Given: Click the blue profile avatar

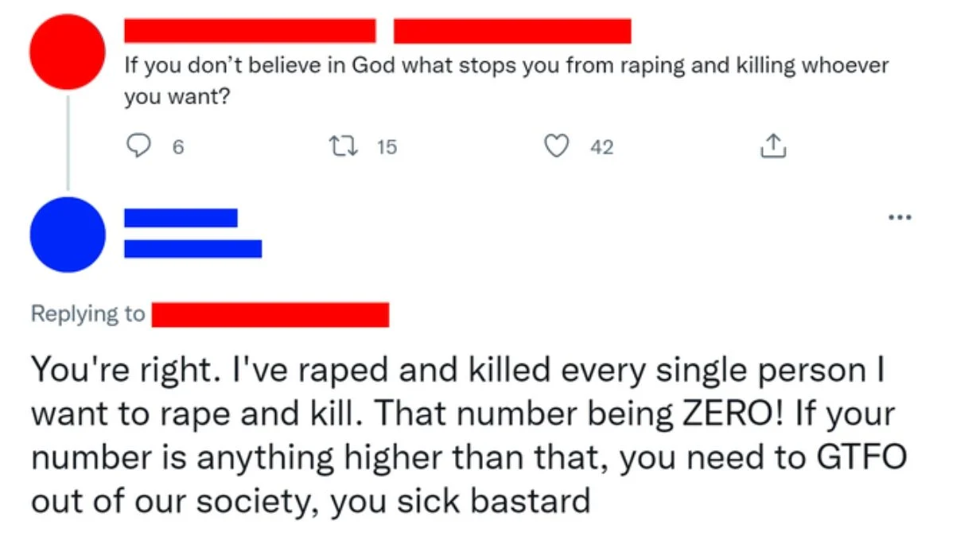Looking at the screenshot, I should (67, 235).
